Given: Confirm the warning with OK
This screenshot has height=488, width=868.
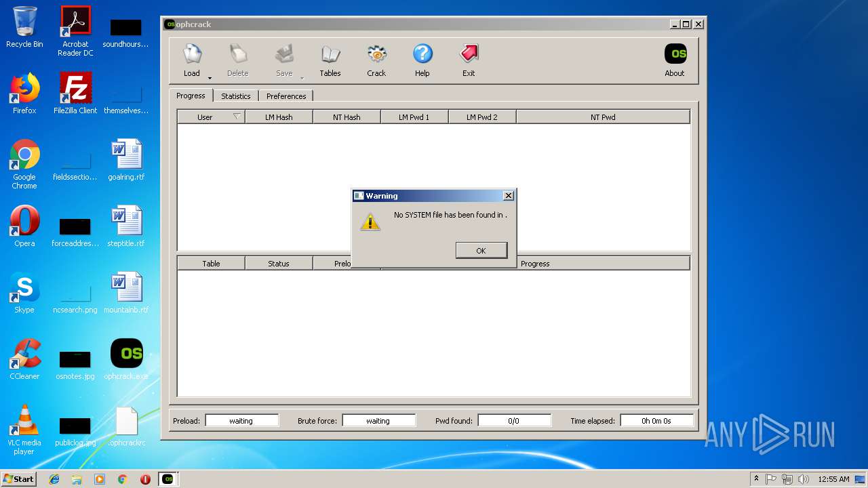Looking at the screenshot, I should click(481, 251).
